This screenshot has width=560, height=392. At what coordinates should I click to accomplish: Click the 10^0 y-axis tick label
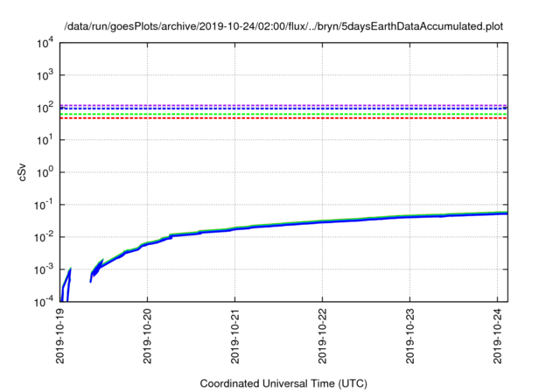[45, 172]
